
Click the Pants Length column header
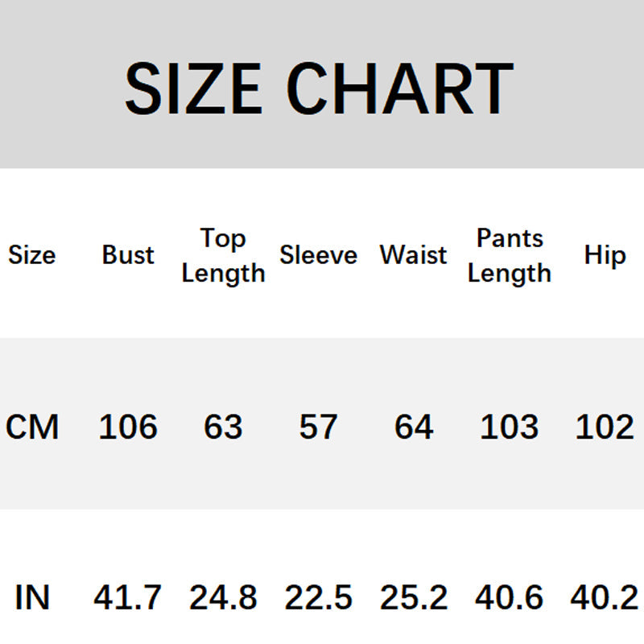pos(510,255)
